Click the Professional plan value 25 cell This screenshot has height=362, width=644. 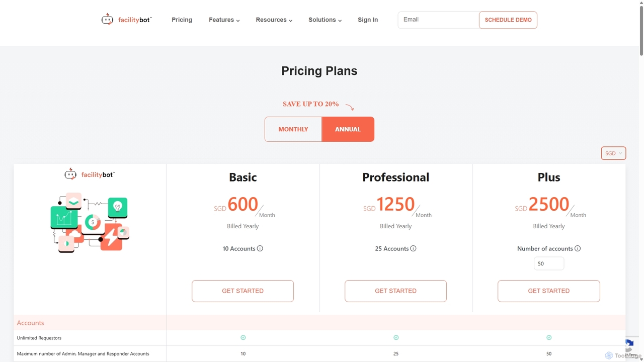pyautogui.click(x=396, y=354)
